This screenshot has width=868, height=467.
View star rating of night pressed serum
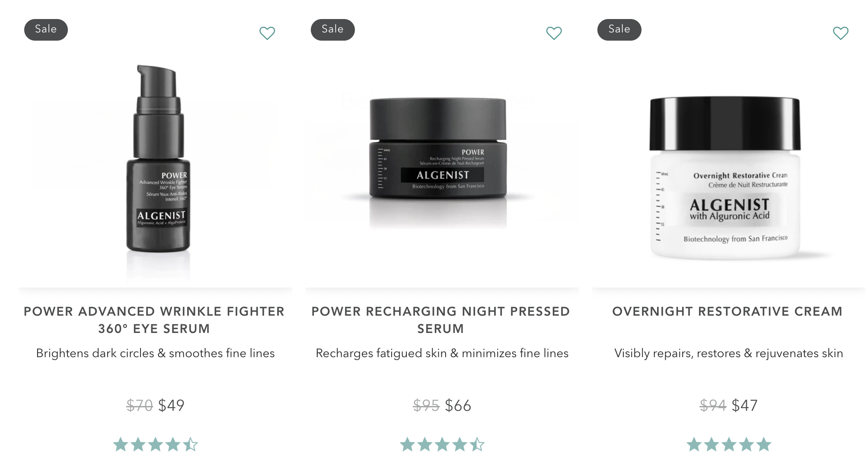(442, 445)
